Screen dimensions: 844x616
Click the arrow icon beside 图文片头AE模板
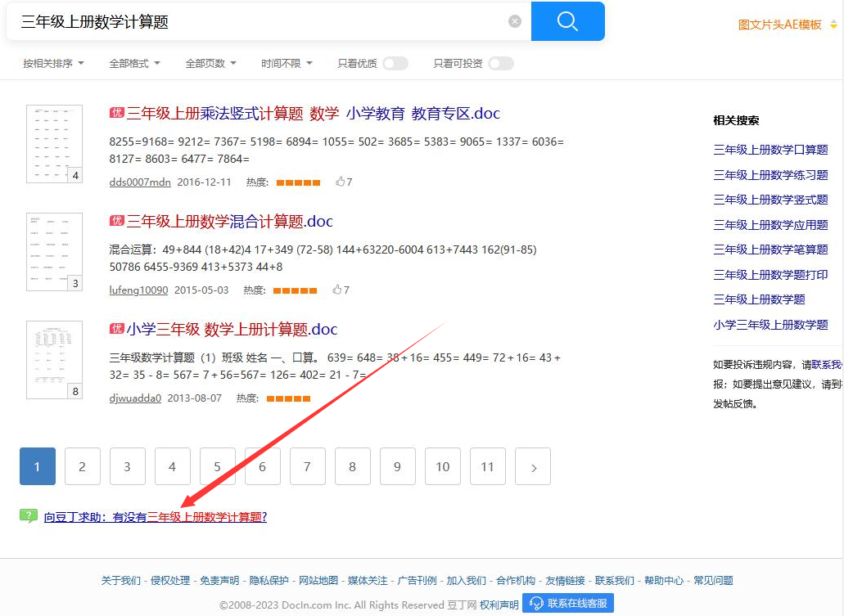[833, 25]
